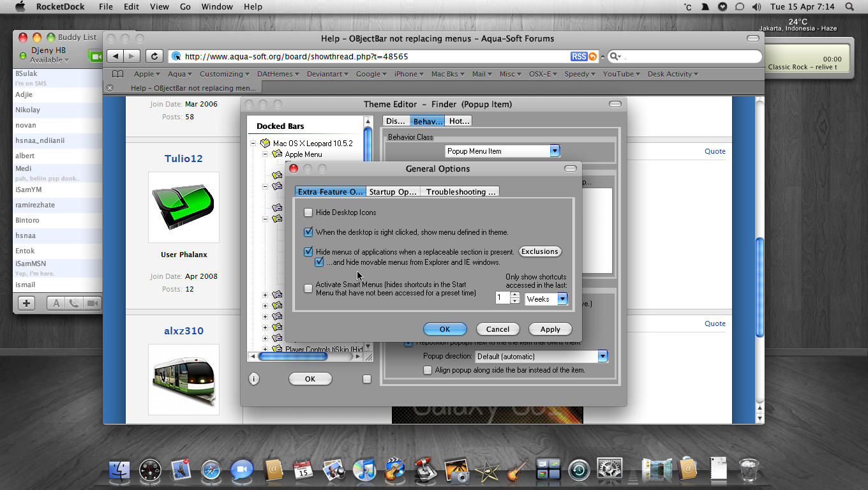Switch to the Troubleshooting tab
Image resolution: width=868 pixels, height=490 pixels.
coord(460,191)
